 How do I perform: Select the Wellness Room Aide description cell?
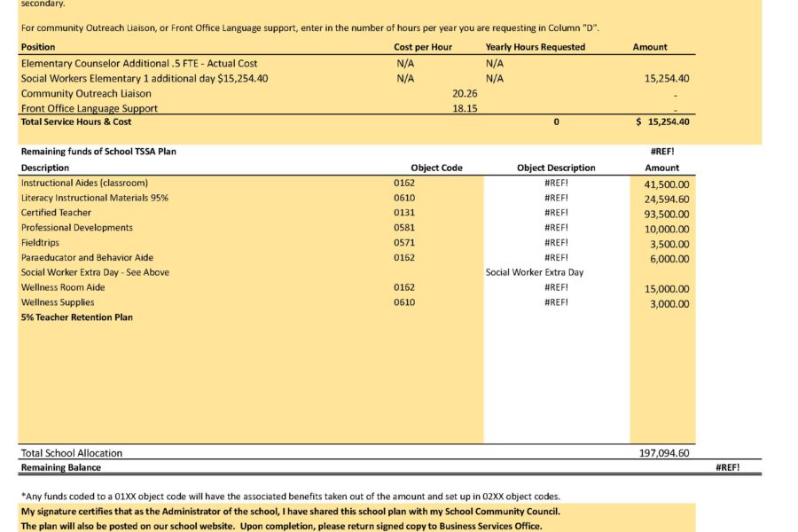pos(63,287)
